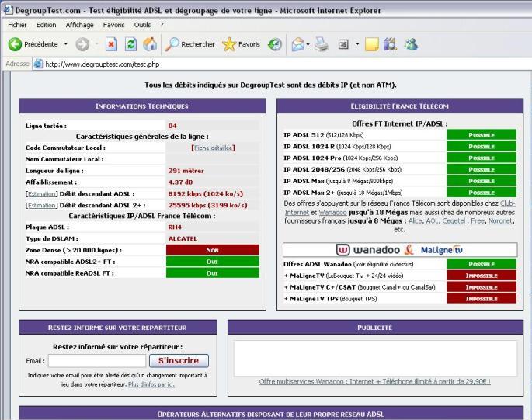Click Estimation link for ADSL 2+ débit
Screen dimensions: 532x420
42,206
